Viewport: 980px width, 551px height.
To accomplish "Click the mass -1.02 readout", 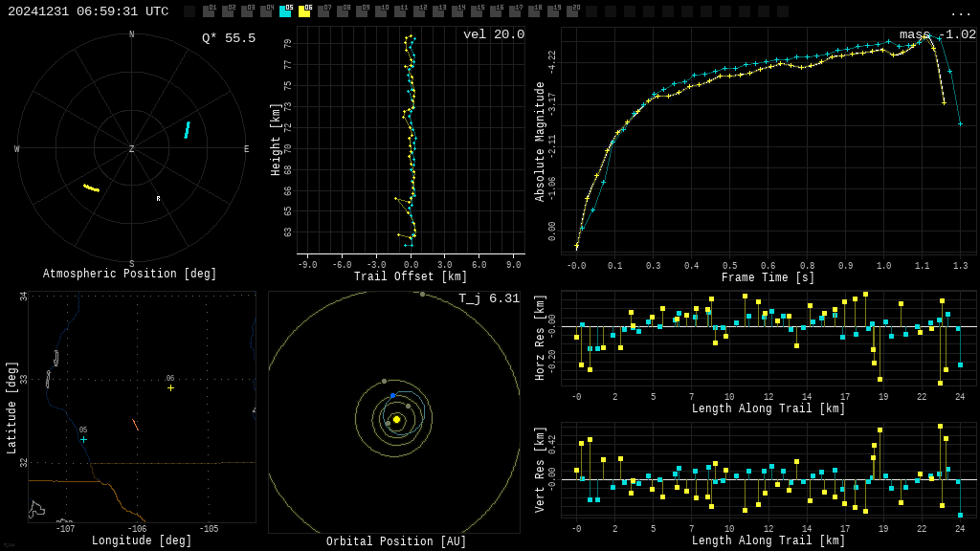I will click(x=937, y=34).
